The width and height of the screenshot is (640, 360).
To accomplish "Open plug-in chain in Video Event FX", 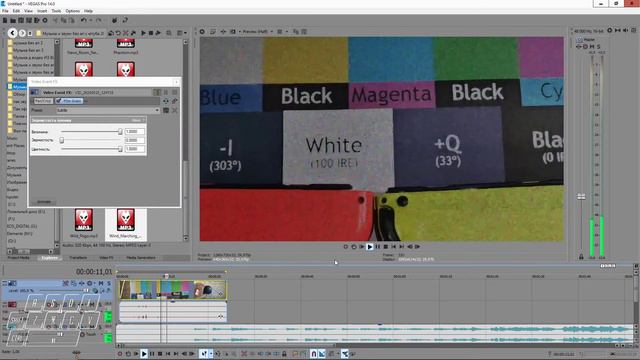I will tap(166, 101).
